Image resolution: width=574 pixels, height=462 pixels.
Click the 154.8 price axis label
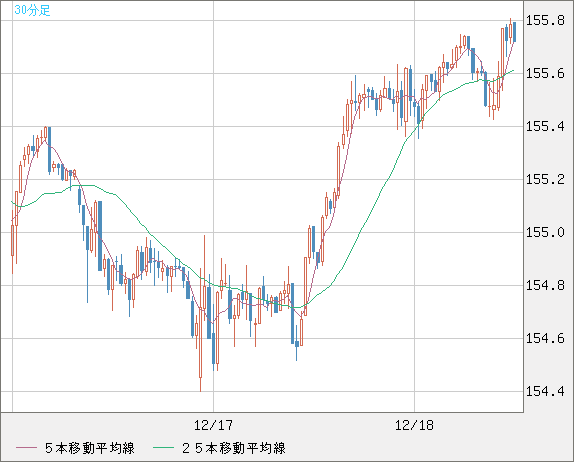pos(545,286)
